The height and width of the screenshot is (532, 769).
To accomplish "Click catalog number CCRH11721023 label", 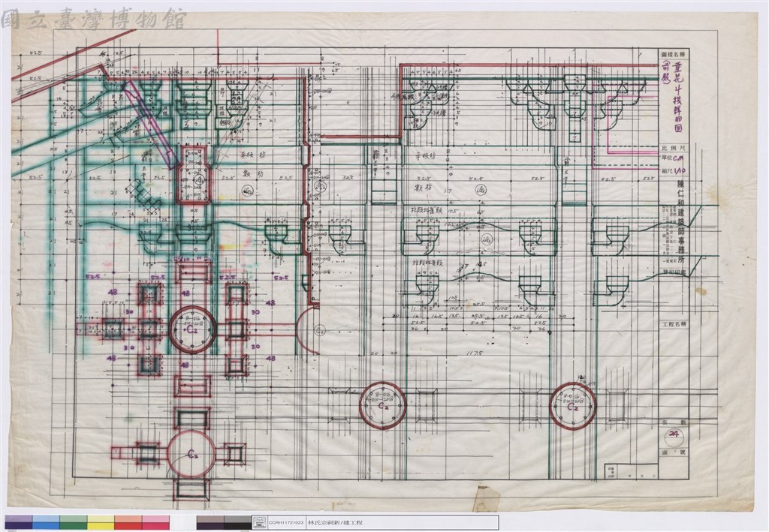I will click(286, 523).
